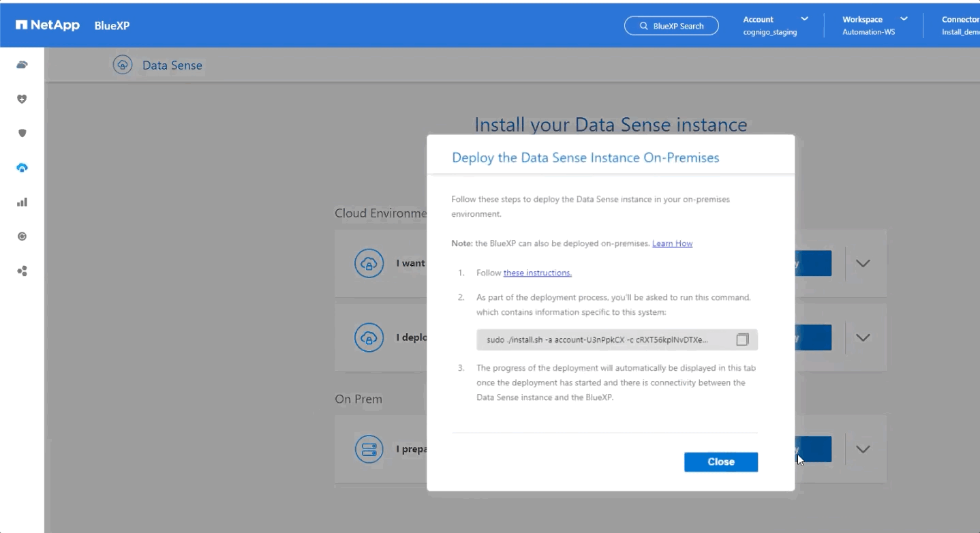Viewport: 980px width, 533px height.
Task: Open the Learn How link
Action: (672, 243)
